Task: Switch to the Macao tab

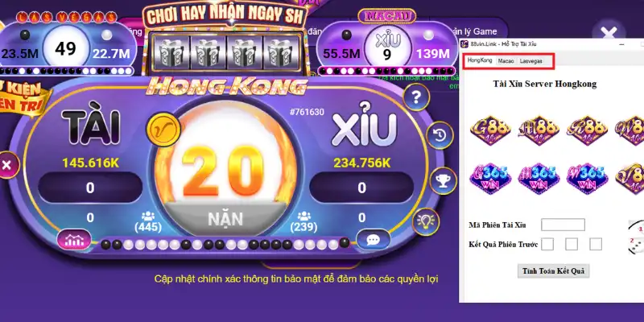Action: point(506,61)
